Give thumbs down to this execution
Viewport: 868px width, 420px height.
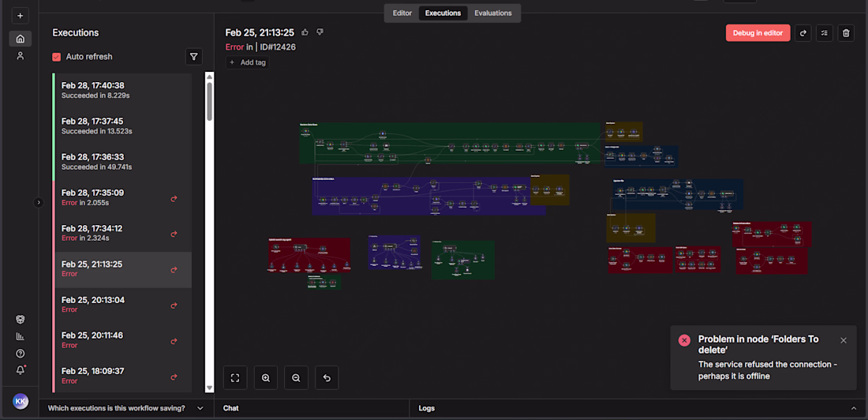320,32
